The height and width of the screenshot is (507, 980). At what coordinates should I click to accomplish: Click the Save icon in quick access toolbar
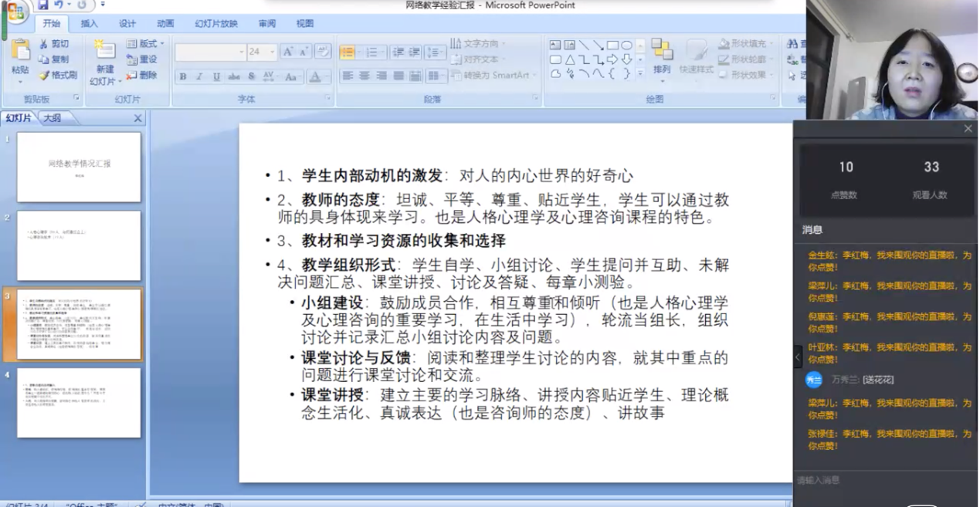coord(43,5)
